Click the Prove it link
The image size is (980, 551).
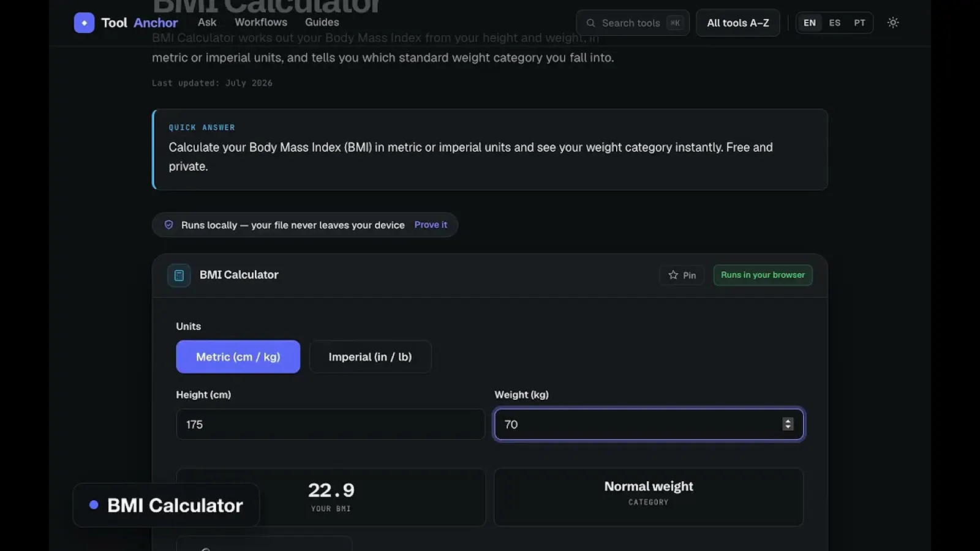[x=431, y=225]
